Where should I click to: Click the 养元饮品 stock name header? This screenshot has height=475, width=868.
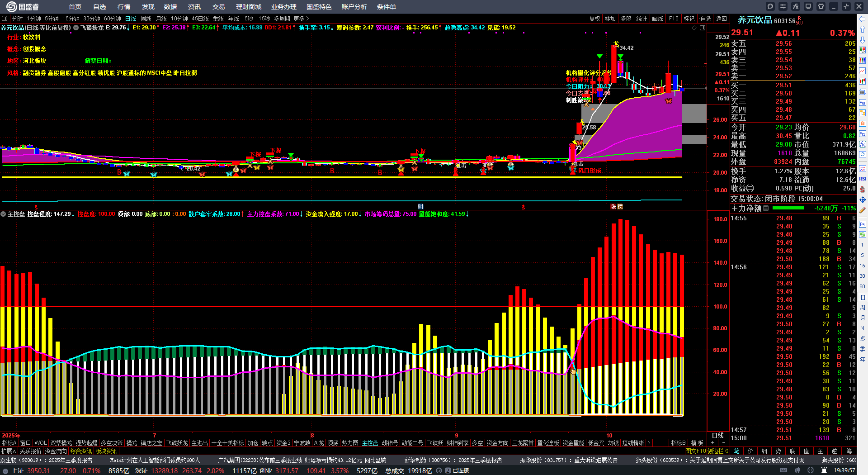pos(755,20)
